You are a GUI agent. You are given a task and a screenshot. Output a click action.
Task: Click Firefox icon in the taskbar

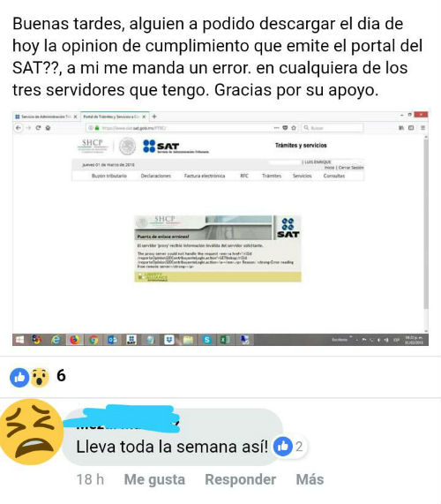click(74, 340)
